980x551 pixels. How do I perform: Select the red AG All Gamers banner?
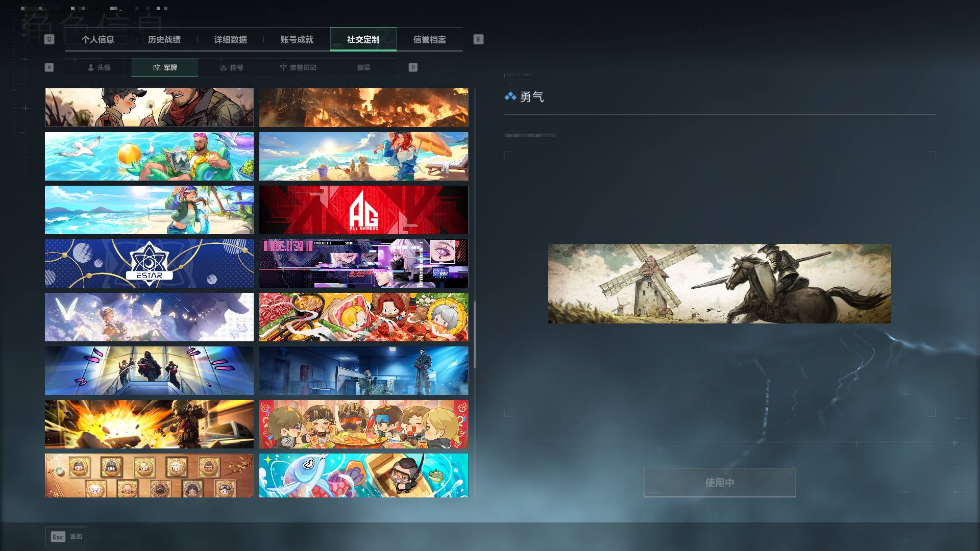[363, 210]
